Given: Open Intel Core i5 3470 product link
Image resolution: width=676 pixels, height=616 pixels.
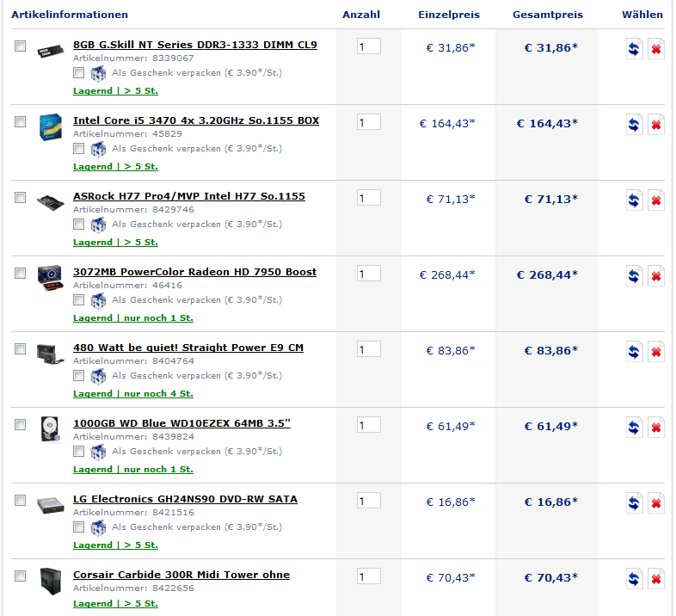Looking at the screenshot, I should pos(196,120).
